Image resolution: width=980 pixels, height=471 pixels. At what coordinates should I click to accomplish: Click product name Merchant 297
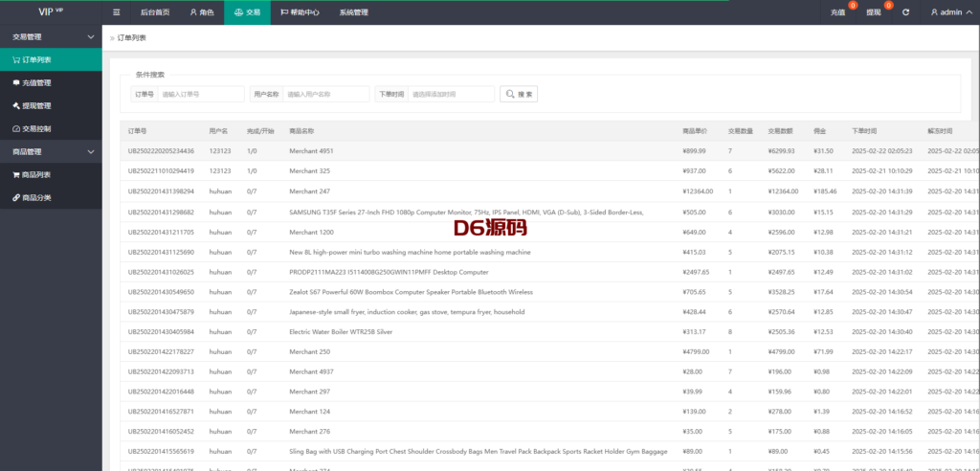click(x=309, y=392)
